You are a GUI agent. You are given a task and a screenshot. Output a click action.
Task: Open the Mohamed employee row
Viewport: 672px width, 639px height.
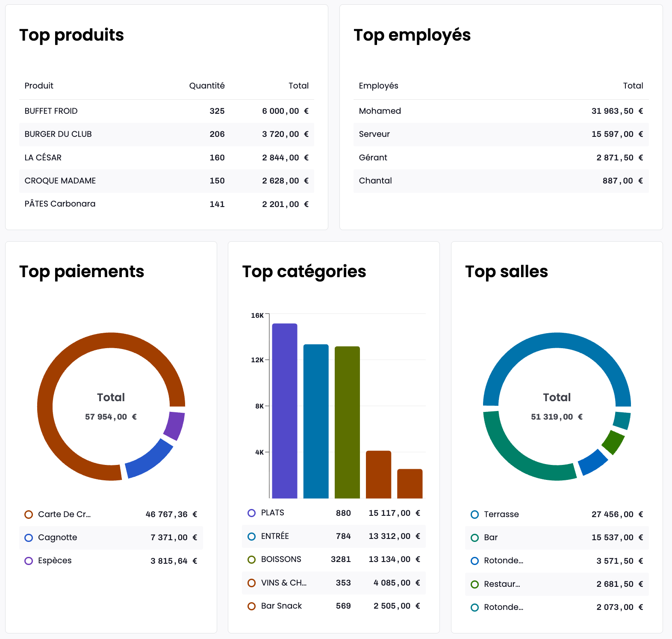501,111
